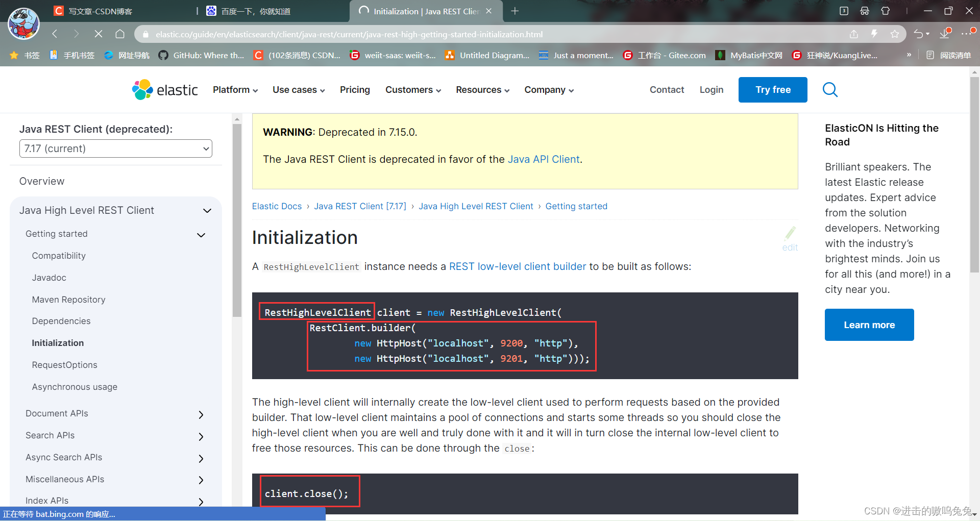Image resolution: width=980 pixels, height=521 pixels.
Task: Expand the Document APIs section
Action: click(x=201, y=414)
